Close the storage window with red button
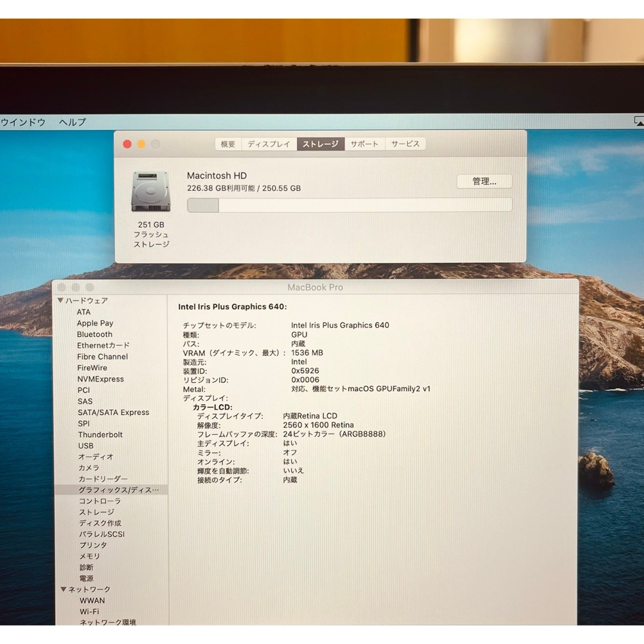Screen dimensions: 644x644 [128, 144]
